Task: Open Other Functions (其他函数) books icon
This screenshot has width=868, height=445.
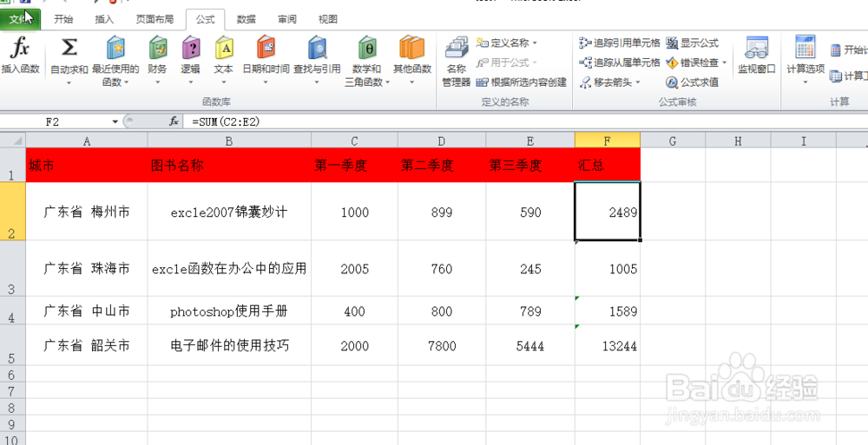Action: click(411, 48)
